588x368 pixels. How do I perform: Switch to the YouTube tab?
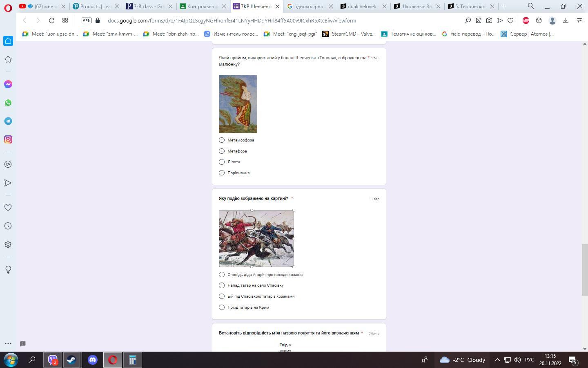42,6
